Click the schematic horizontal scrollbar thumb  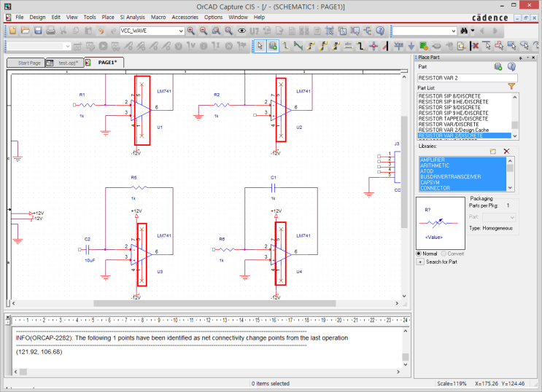tap(214, 304)
